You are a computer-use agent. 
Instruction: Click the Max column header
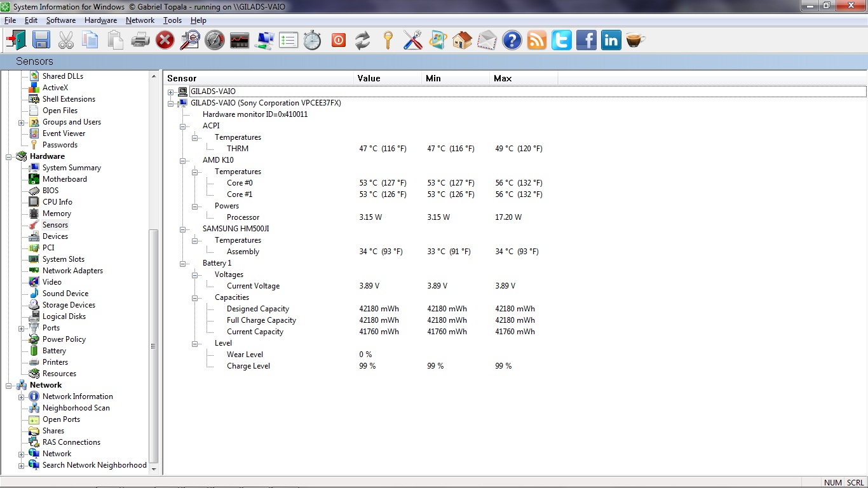[x=524, y=78]
